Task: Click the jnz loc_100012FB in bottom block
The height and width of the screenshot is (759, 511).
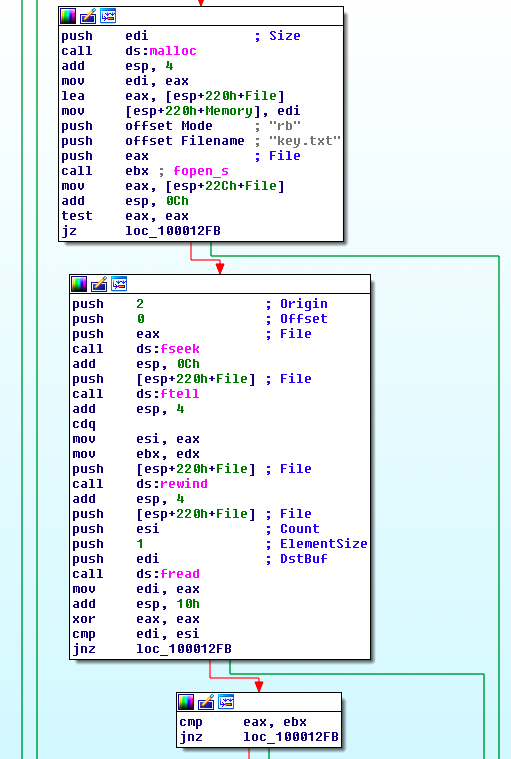Action: click(259, 737)
